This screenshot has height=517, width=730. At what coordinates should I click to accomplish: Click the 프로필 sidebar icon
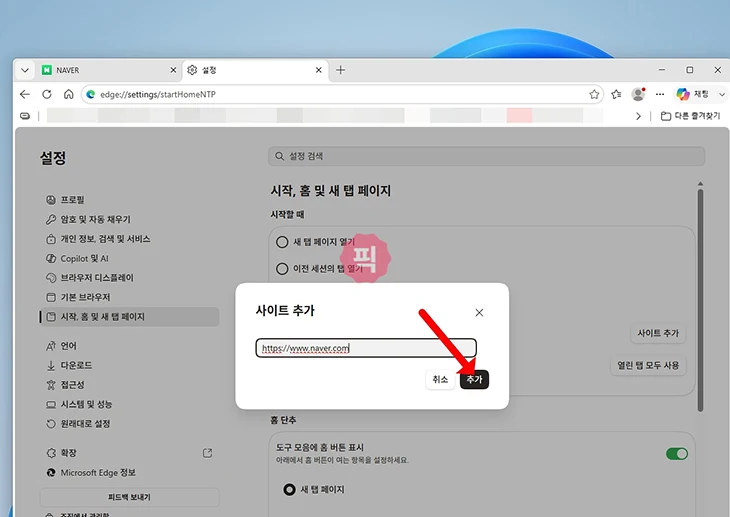click(51, 200)
